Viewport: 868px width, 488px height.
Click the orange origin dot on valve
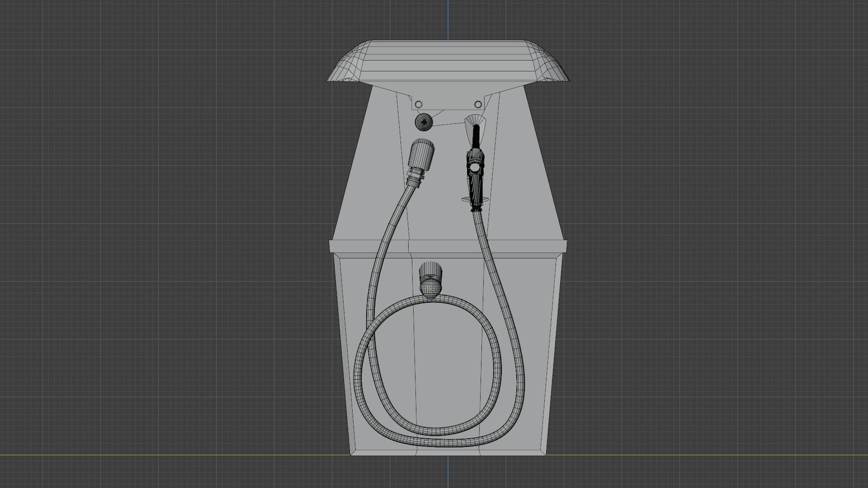[430, 290]
